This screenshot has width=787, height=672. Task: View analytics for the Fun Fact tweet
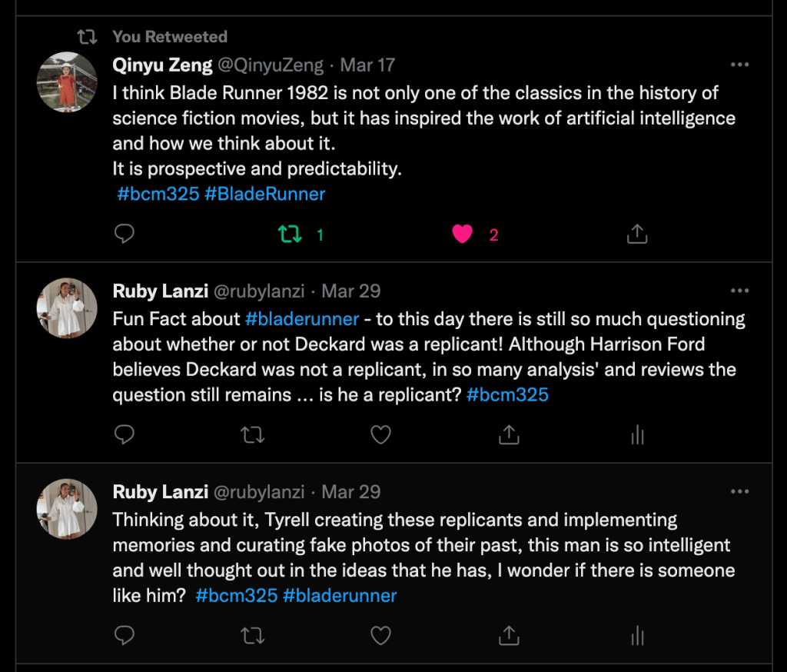pos(637,435)
